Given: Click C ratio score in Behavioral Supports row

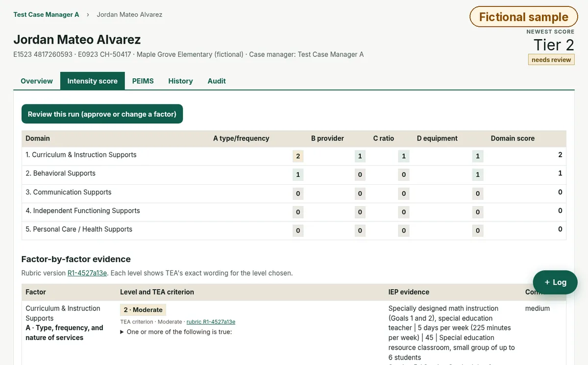Looking at the screenshot, I should coord(403,174).
